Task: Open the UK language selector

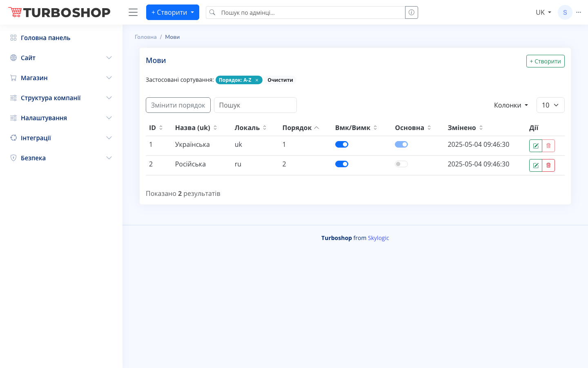Action: 543,12
